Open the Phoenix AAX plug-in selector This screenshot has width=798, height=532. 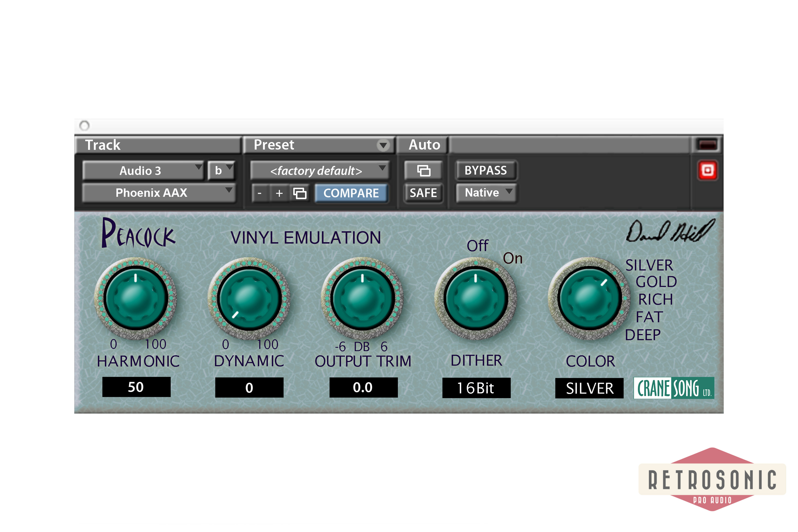click(x=158, y=193)
